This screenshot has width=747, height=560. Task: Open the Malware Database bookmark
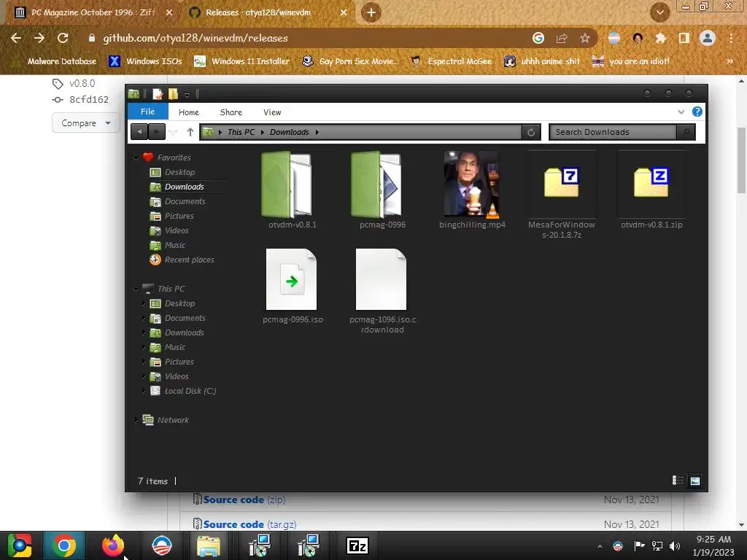click(61, 61)
